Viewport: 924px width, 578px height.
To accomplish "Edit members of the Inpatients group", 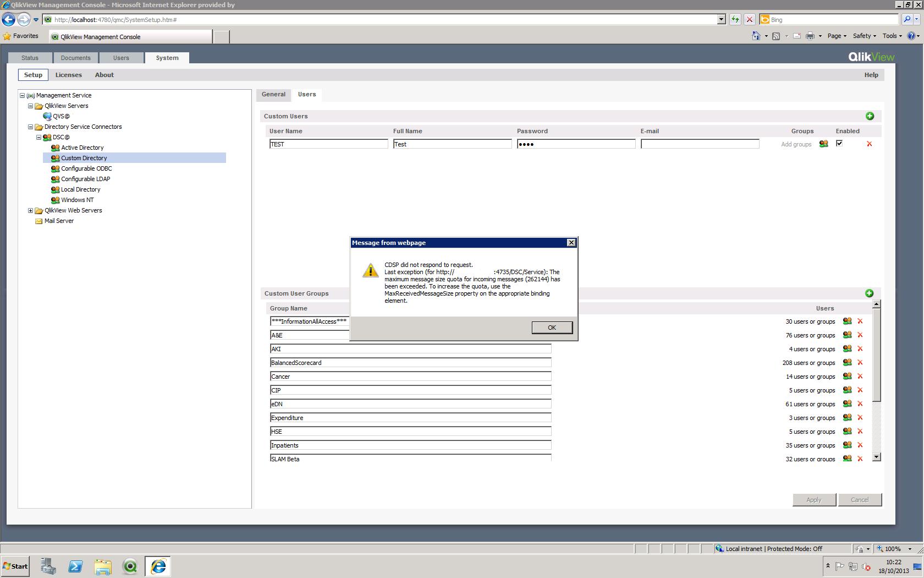I will 847,445.
